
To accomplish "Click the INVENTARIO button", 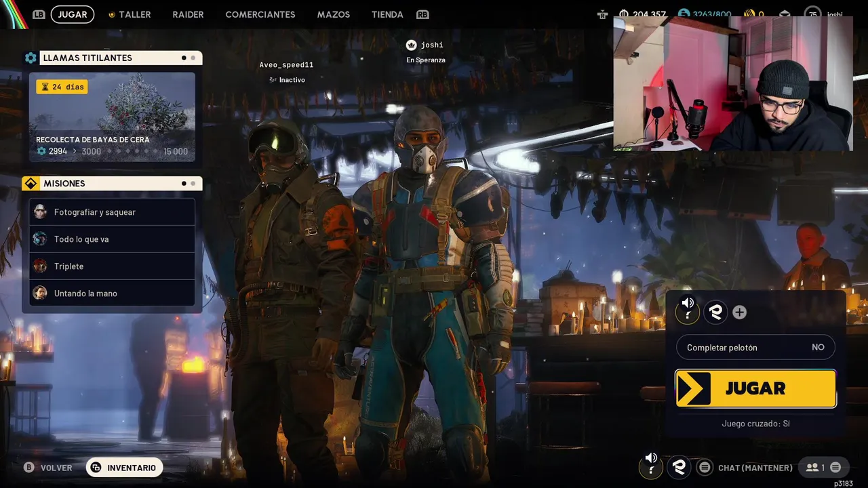I will [124, 468].
